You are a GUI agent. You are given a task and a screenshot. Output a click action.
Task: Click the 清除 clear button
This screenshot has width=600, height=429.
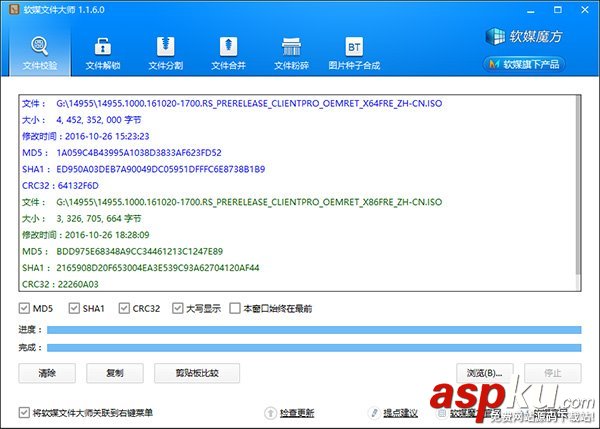point(47,373)
